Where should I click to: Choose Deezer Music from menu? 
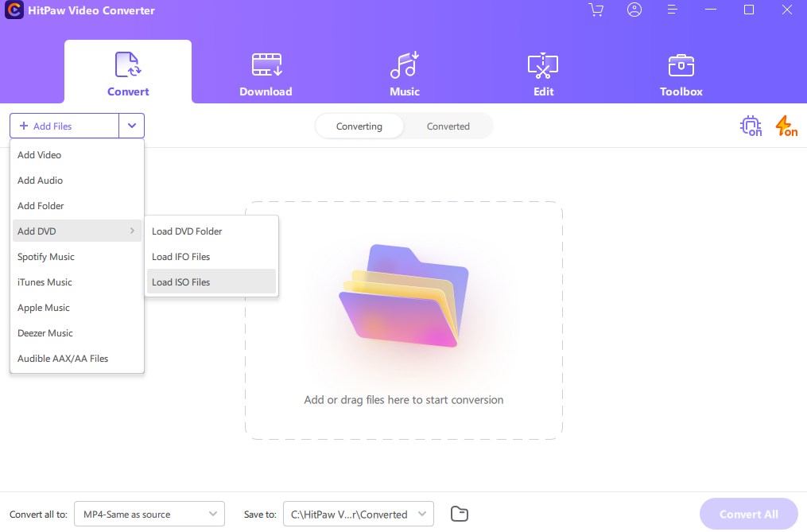tap(77, 333)
